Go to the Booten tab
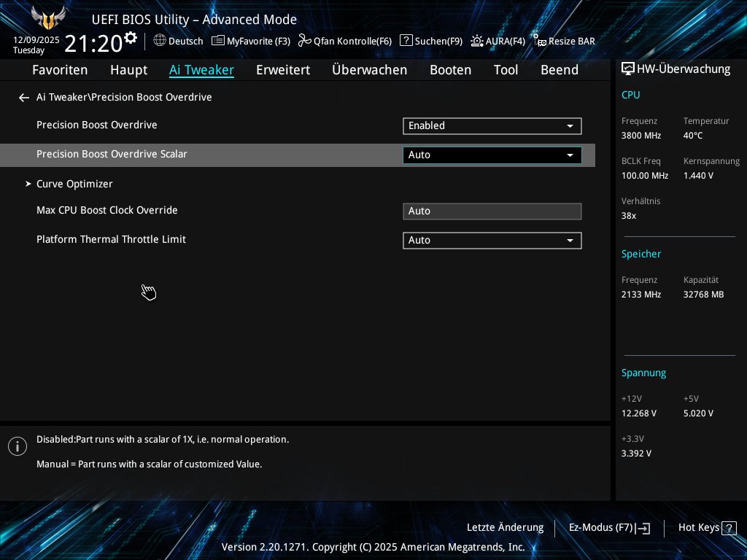This screenshot has height=560, width=747. click(451, 69)
